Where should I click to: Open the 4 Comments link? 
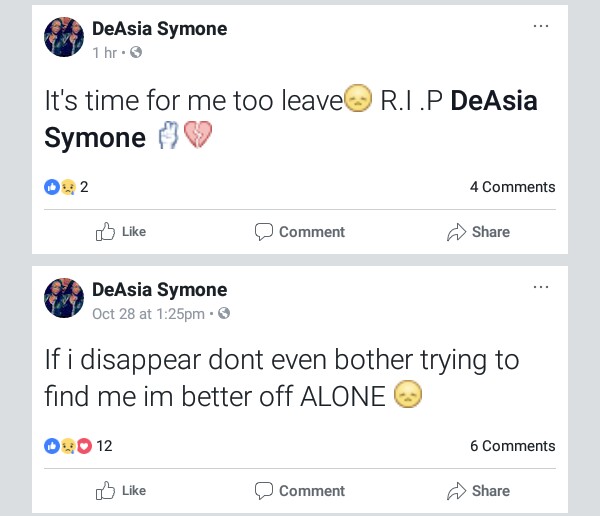pos(512,187)
